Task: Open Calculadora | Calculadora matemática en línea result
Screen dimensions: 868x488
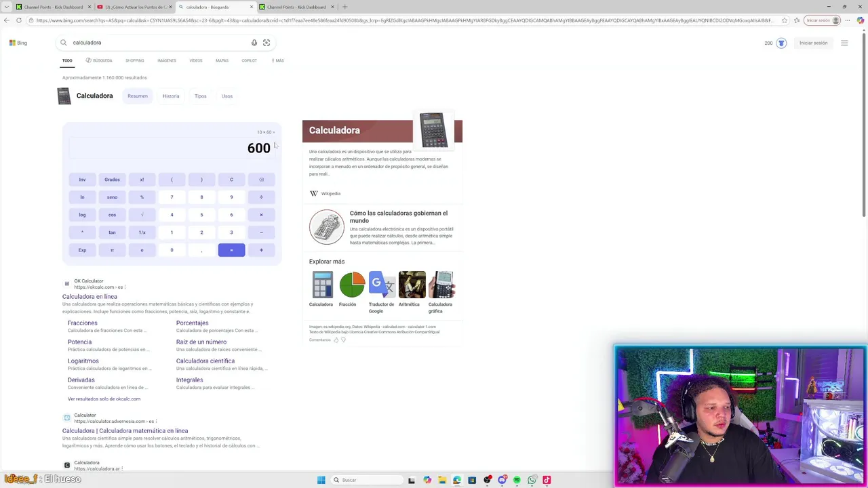Action: tap(125, 431)
